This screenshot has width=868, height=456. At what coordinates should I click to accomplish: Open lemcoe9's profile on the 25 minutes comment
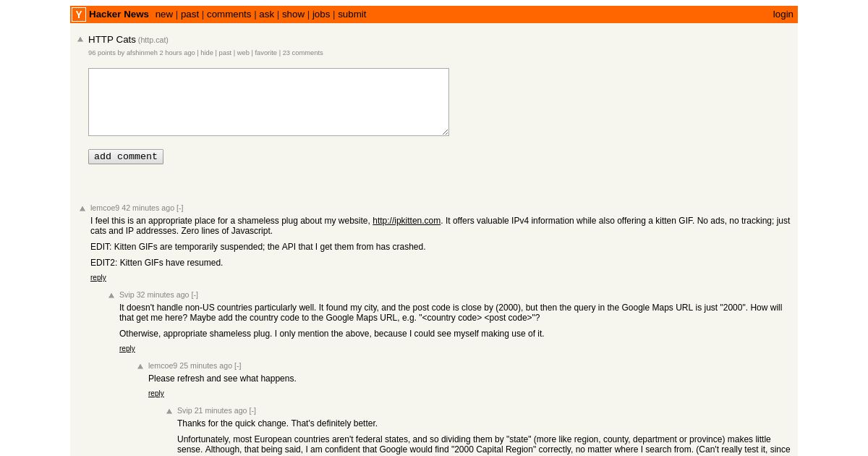pyautogui.click(x=163, y=366)
